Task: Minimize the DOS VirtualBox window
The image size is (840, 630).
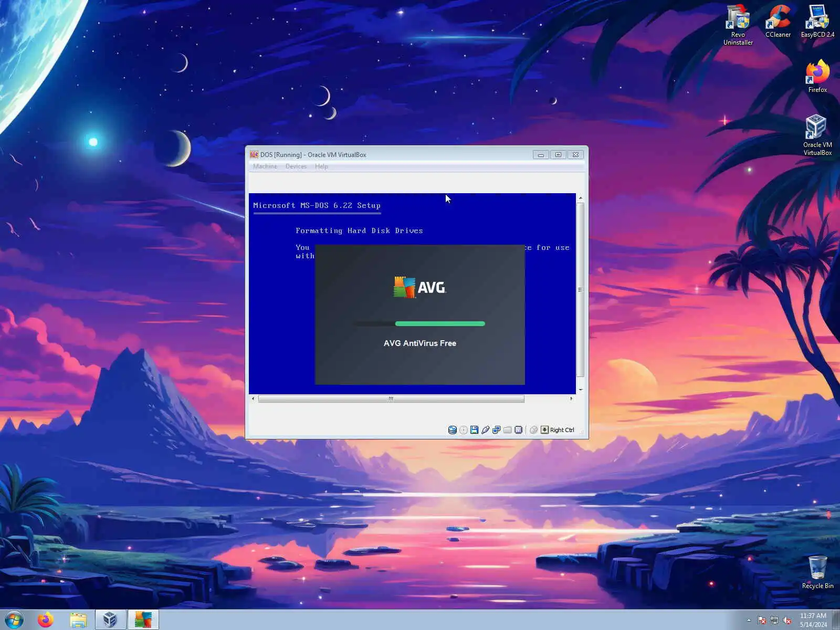Action: click(541, 155)
